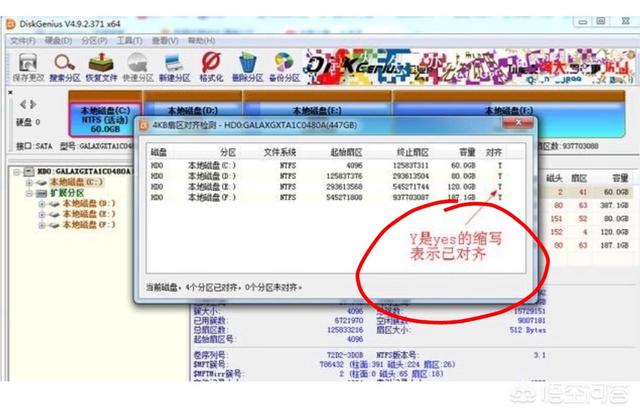Close the 4KB扇区对齐检测 dialog
The width and height of the screenshot is (640, 415).
pyautogui.click(x=518, y=122)
